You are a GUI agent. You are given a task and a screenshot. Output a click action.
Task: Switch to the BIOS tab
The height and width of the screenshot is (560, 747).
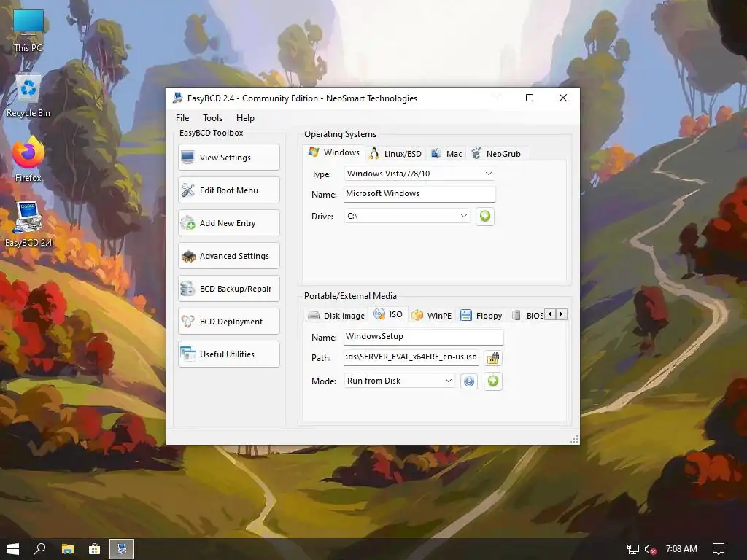[527, 316]
